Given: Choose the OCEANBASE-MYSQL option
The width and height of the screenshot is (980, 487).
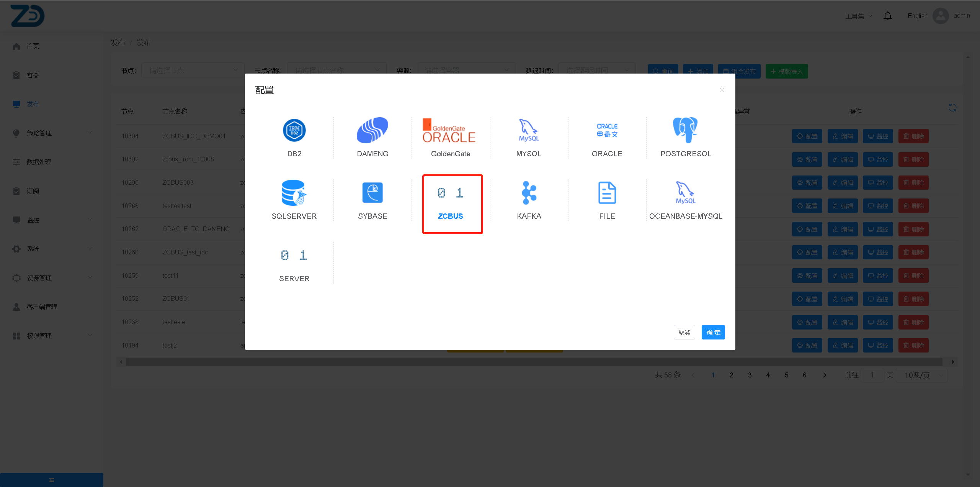Looking at the screenshot, I should (x=685, y=193).
